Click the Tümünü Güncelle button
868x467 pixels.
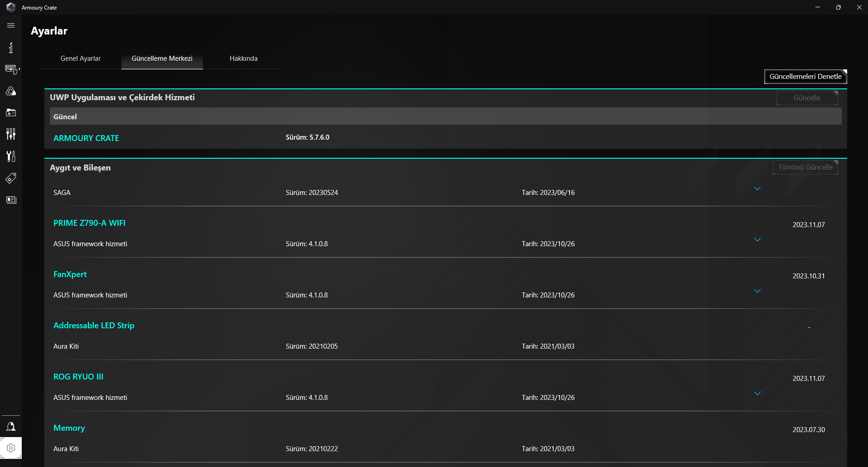point(805,167)
